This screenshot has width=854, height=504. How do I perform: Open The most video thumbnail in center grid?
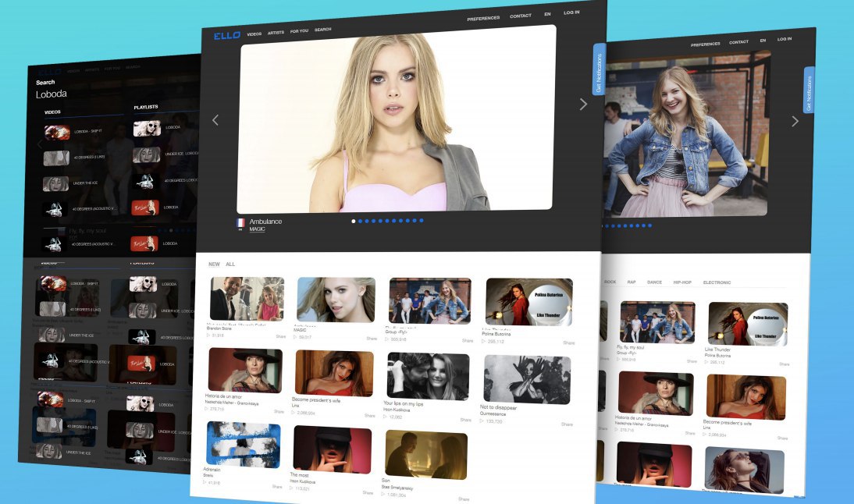(333, 449)
